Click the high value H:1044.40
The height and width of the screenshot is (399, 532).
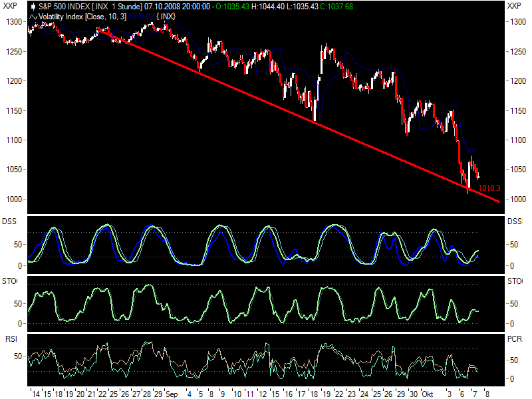268,7
